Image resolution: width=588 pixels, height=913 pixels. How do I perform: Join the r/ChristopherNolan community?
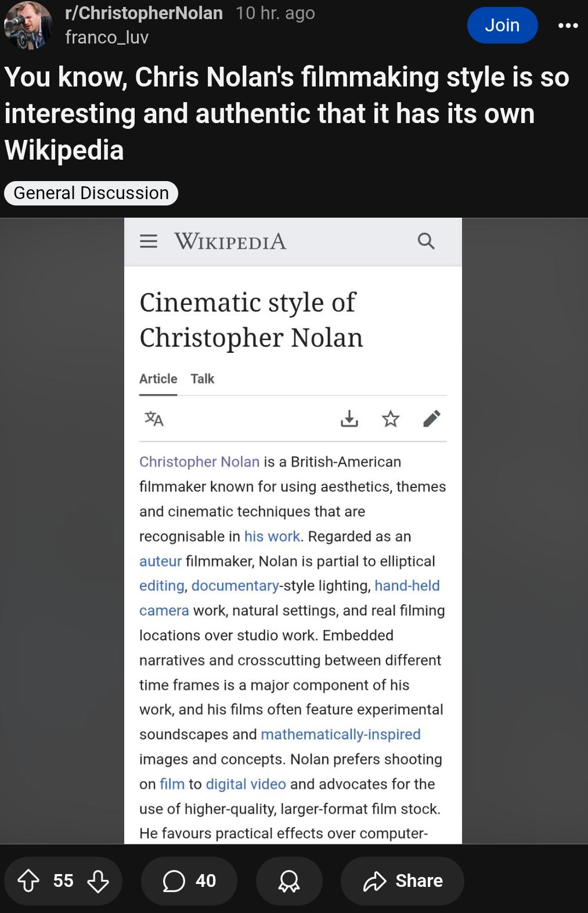tap(502, 25)
